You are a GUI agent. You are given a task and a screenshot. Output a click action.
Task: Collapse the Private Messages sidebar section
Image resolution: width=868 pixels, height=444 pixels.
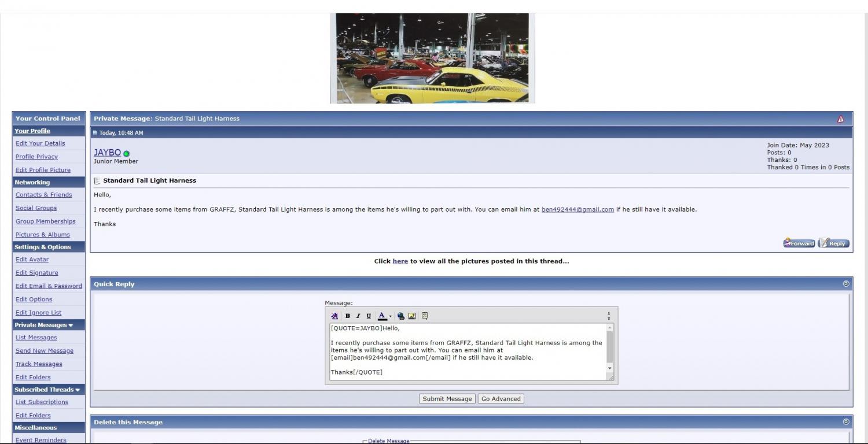click(71, 325)
